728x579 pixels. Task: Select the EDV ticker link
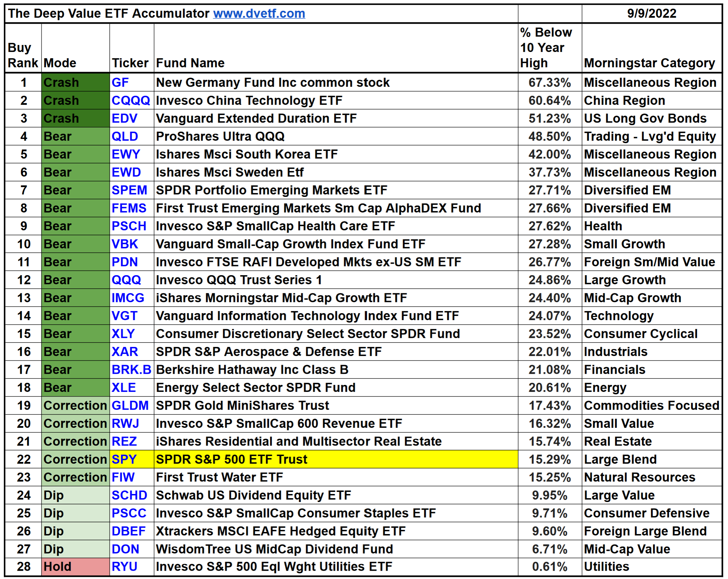[x=124, y=118]
